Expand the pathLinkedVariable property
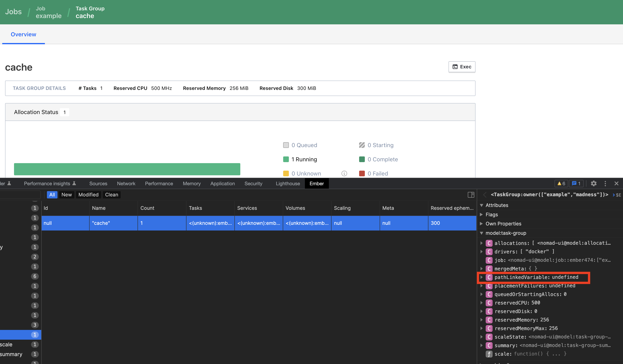The image size is (623, 364). coord(482,277)
